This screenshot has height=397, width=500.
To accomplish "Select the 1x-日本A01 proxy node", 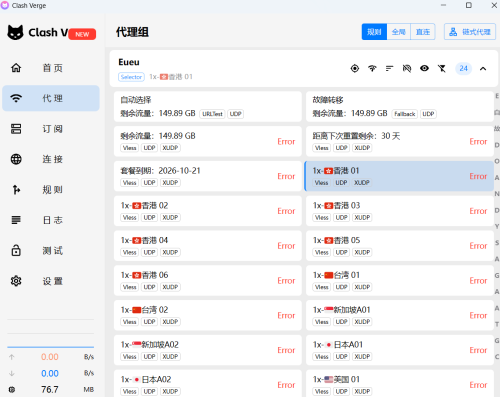I will pos(399,350).
